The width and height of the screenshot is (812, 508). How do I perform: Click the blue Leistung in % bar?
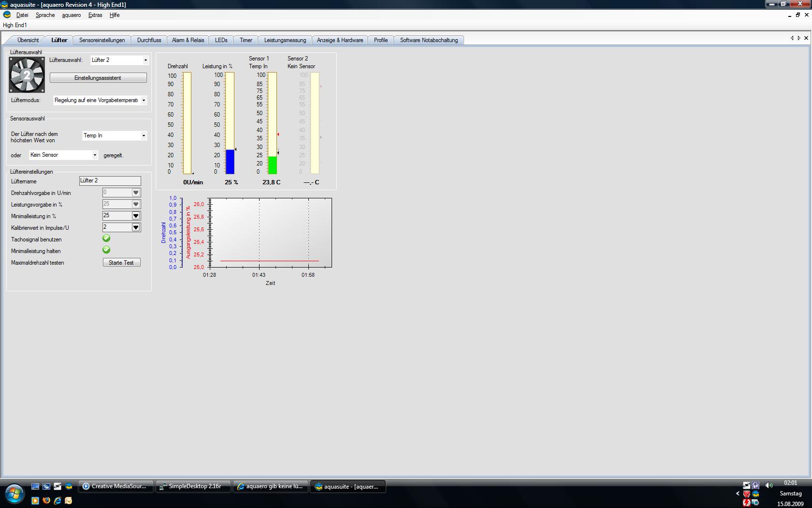coord(230,162)
